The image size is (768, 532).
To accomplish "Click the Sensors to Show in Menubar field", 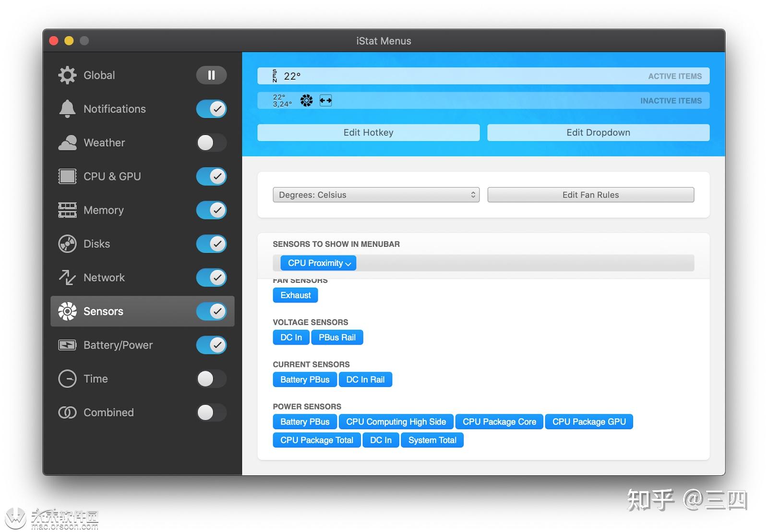I will [483, 263].
